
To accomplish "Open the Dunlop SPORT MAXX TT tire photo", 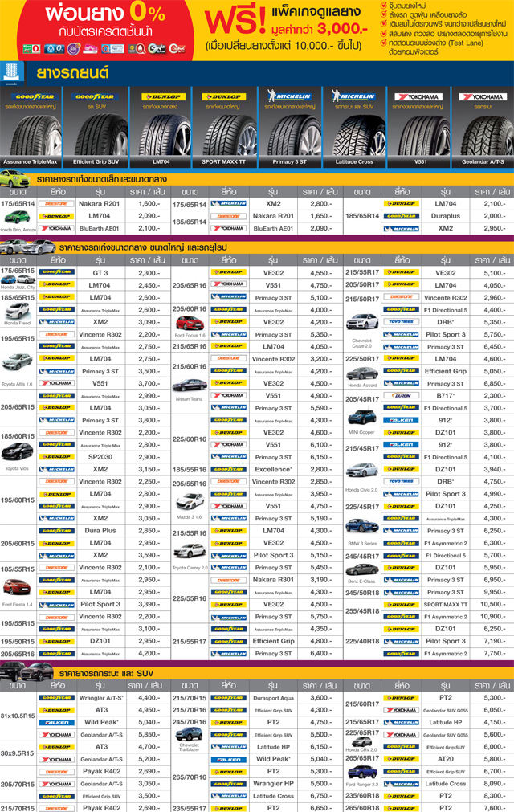I will point(224,124).
